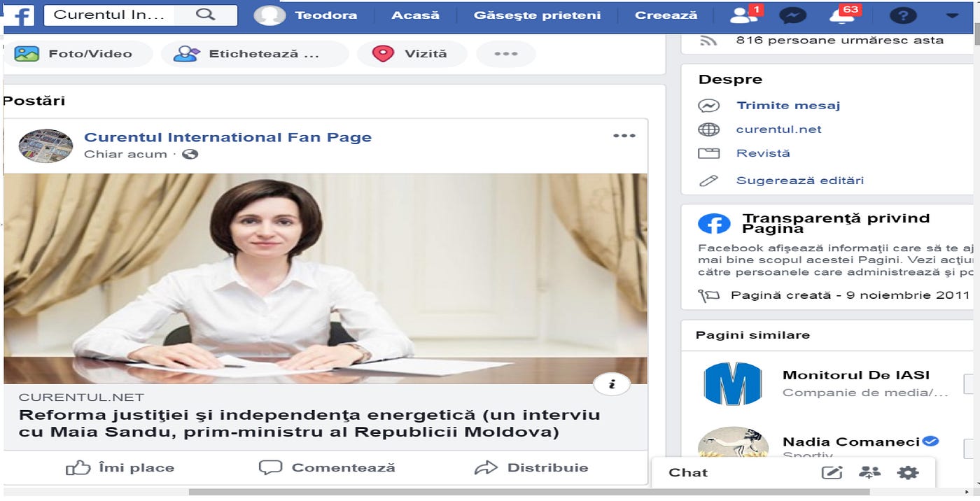Click the public globe privacy icon
The width and height of the screenshot is (980, 501).
[190, 154]
